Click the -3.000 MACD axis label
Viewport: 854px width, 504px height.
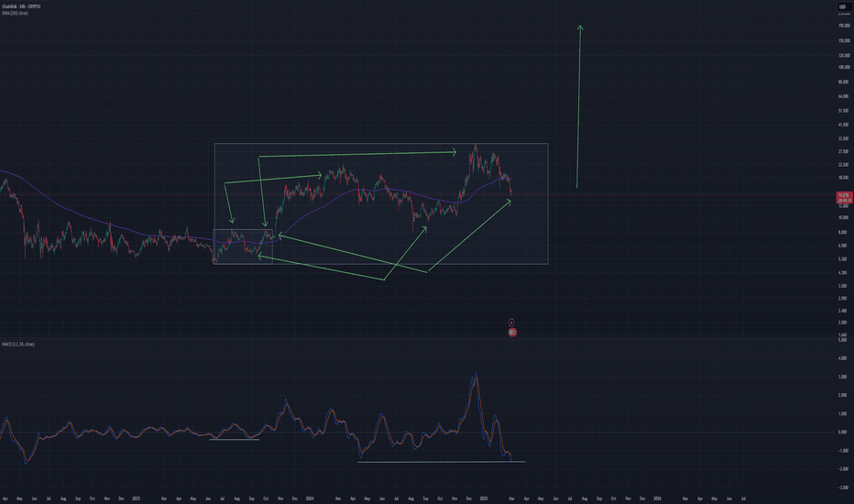(844, 488)
